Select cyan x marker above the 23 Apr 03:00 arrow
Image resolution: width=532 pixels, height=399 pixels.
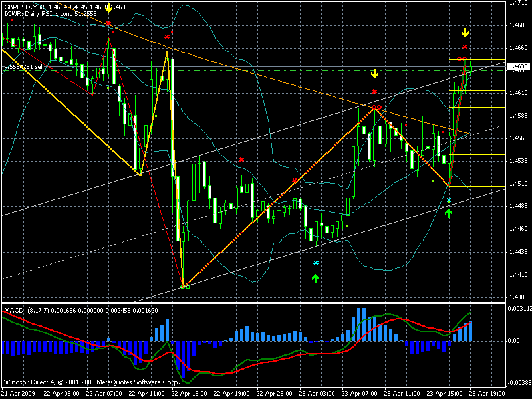click(x=316, y=263)
